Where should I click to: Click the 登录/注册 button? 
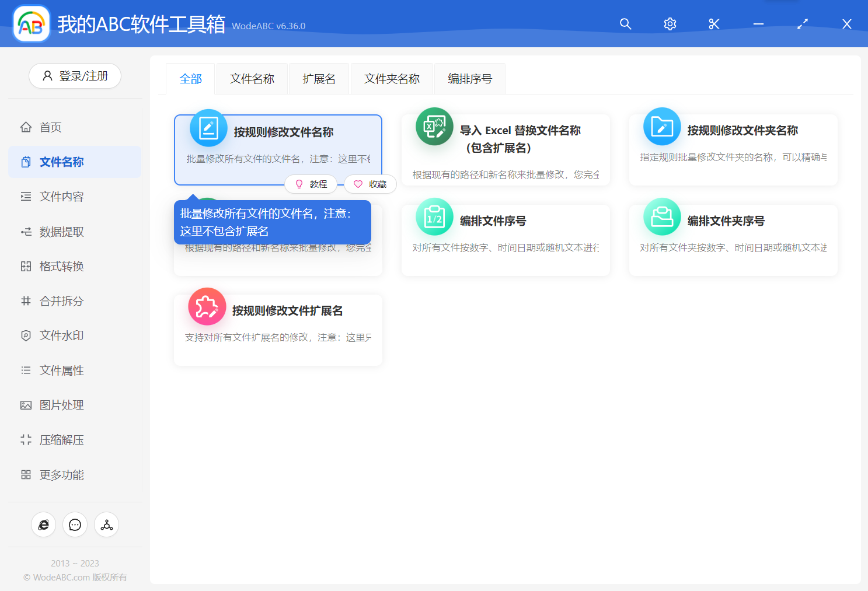click(75, 76)
